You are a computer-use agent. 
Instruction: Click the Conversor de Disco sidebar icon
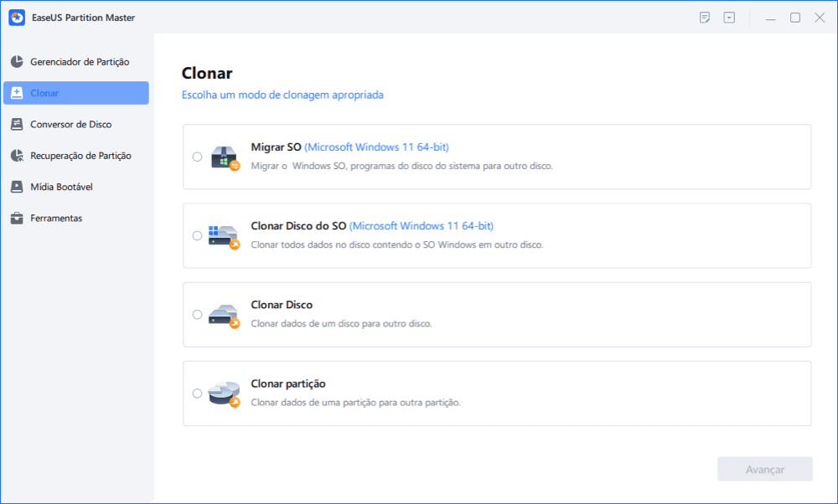coord(17,125)
